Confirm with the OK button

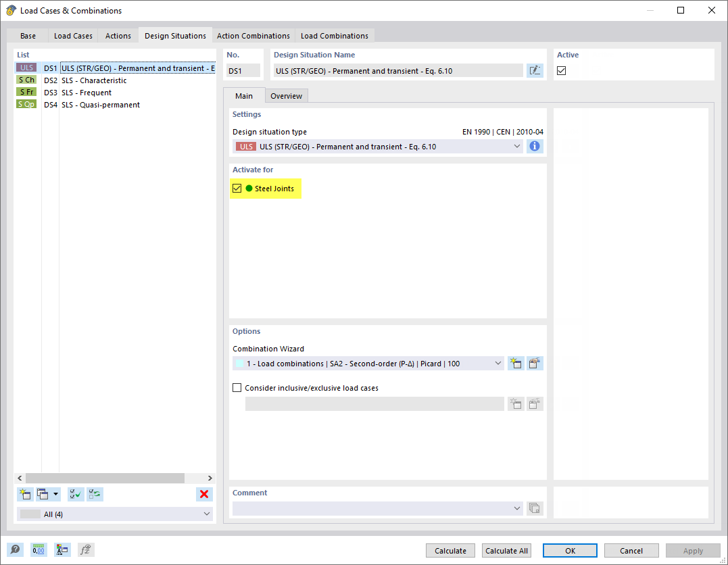pos(570,551)
